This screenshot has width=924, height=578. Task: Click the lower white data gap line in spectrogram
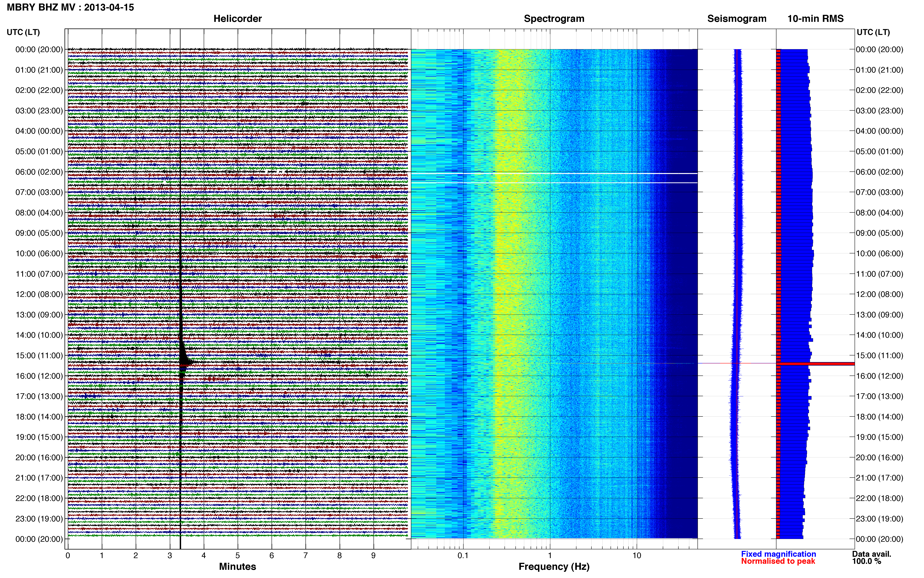tap(554, 183)
